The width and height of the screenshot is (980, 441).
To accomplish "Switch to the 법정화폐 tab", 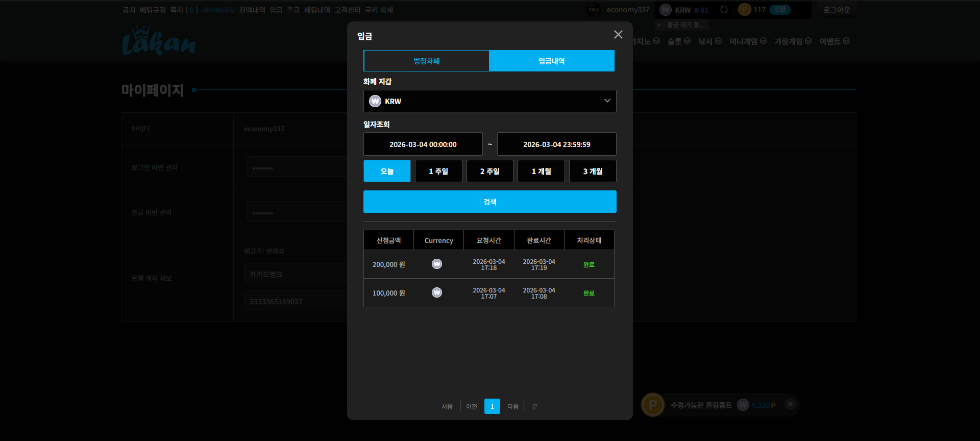I will [426, 61].
